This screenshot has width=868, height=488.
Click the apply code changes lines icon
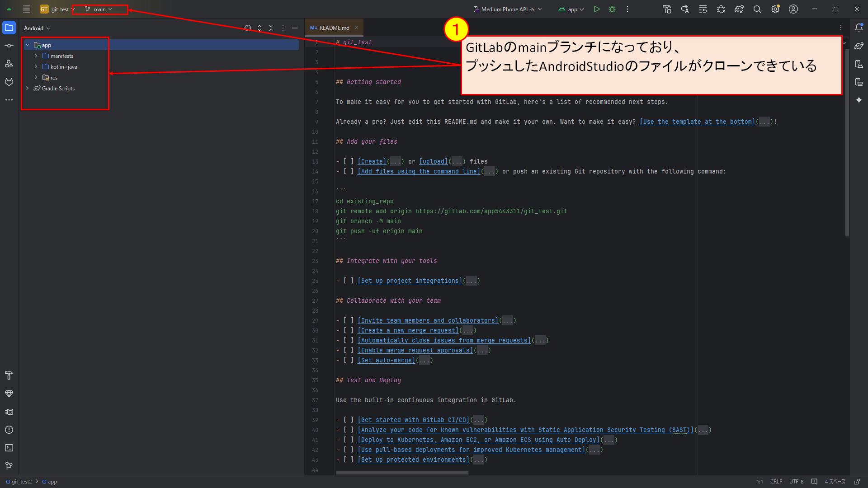point(703,9)
